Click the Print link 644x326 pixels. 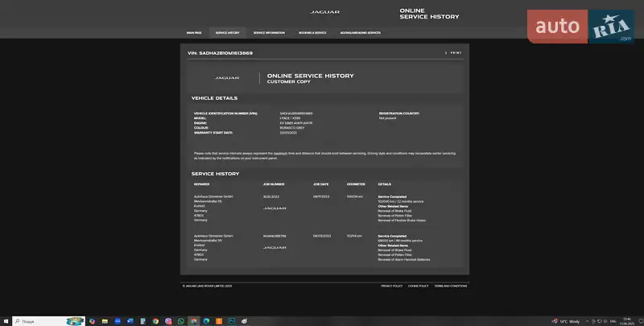(454, 53)
